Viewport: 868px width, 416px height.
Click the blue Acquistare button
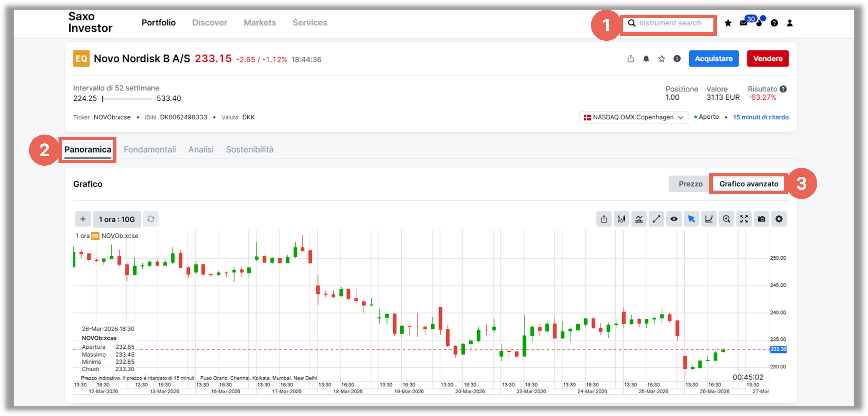pos(714,59)
